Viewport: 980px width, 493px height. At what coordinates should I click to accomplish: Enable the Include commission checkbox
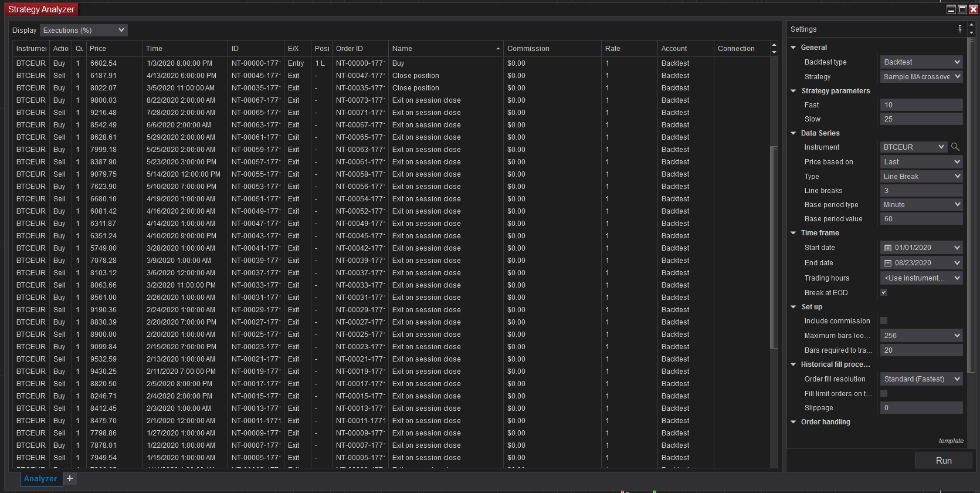tap(884, 320)
